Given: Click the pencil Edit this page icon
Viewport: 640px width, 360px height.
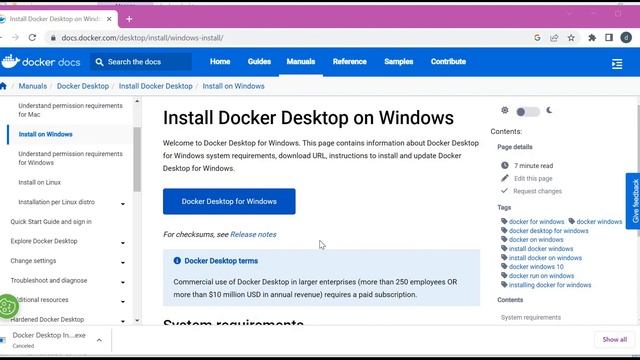Looking at the screenshot, I should (x=505, y=178).
